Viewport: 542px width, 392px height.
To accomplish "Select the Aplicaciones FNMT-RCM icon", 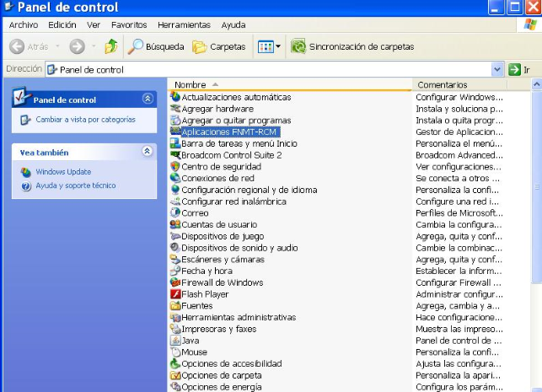I will tap(175, 132).
